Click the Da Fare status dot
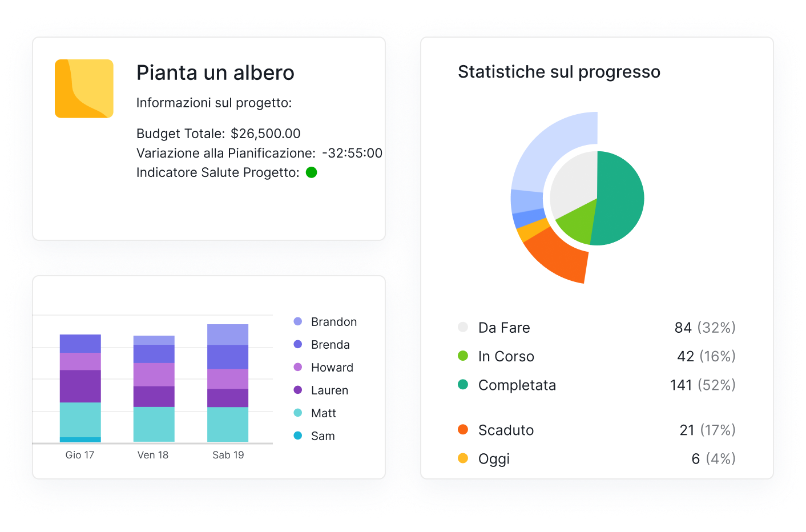The width and height of the screenshot is (806, 532). (x=463, y=327)
